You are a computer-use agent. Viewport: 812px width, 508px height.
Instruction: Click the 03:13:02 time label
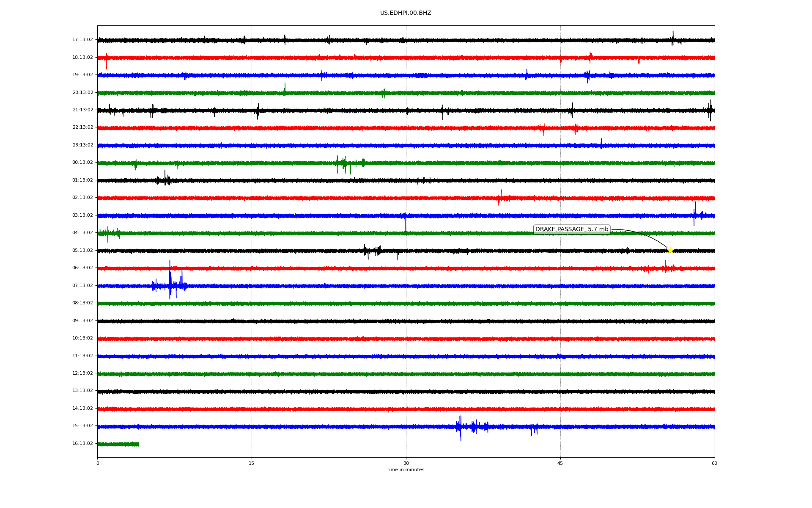click(82, 215)
